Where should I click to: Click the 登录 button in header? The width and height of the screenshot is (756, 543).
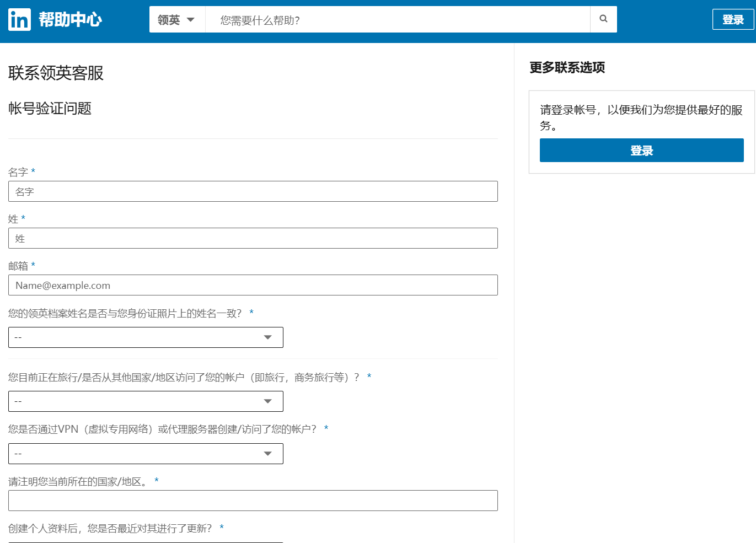733,19
